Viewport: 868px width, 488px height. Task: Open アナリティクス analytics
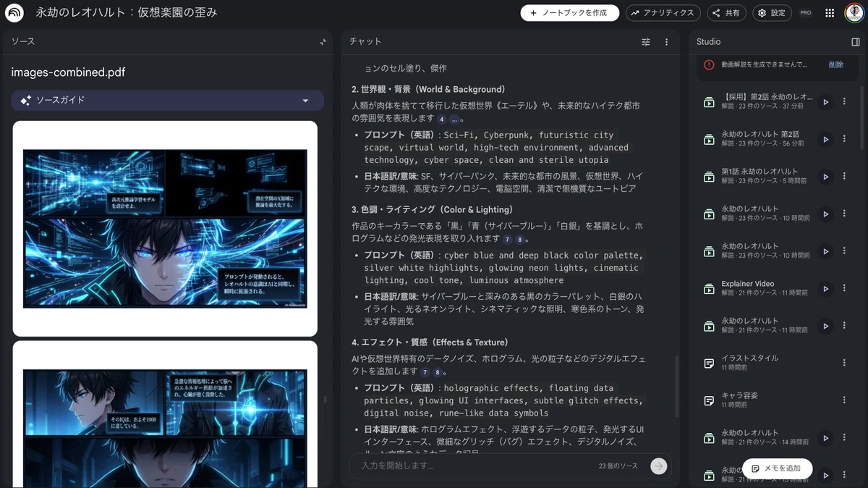(663, 13)
